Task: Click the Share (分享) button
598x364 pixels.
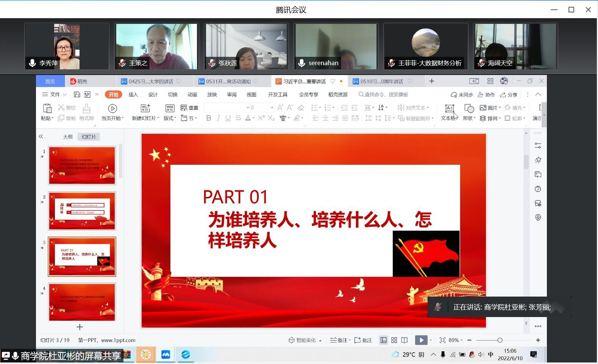Action: tap(509, 95)
